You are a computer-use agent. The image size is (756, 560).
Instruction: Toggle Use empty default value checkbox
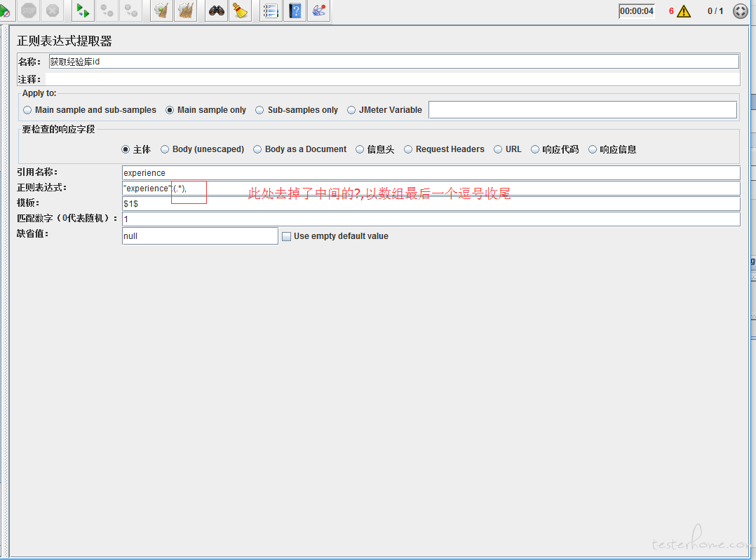click(x=286, y=236)
